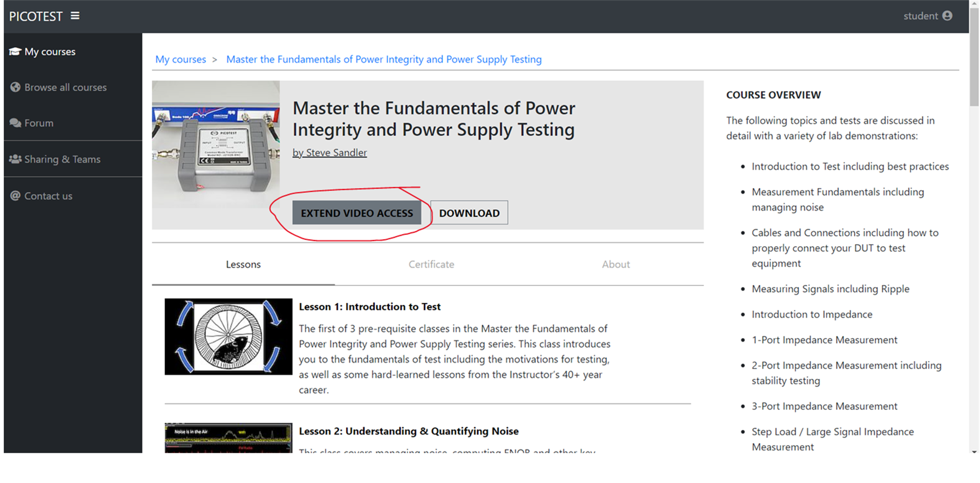Click the student username text
This screenshot has width=980, height=483.
click(921, 16)
